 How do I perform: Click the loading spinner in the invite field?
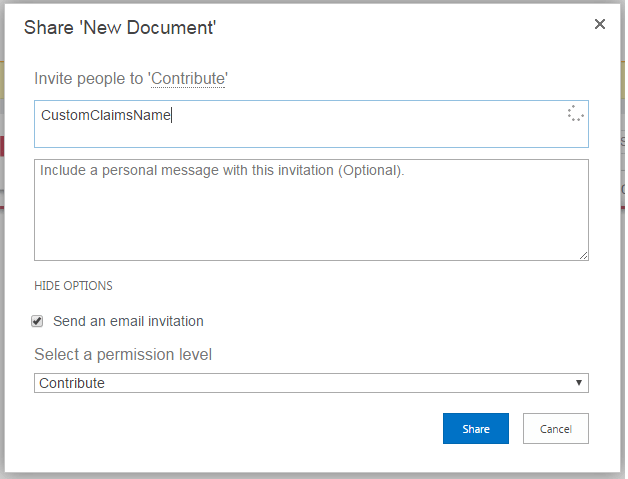(x=575, y=114)
